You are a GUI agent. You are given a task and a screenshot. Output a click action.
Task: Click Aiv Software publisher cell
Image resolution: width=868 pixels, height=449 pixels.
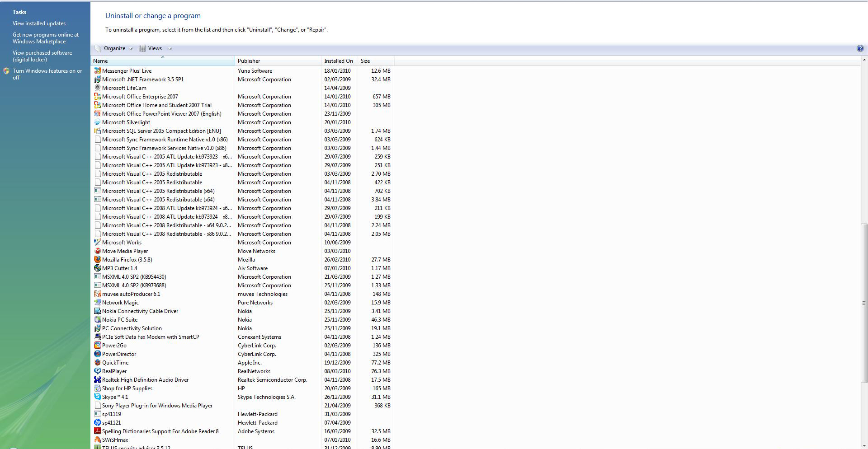pos(253,268)
